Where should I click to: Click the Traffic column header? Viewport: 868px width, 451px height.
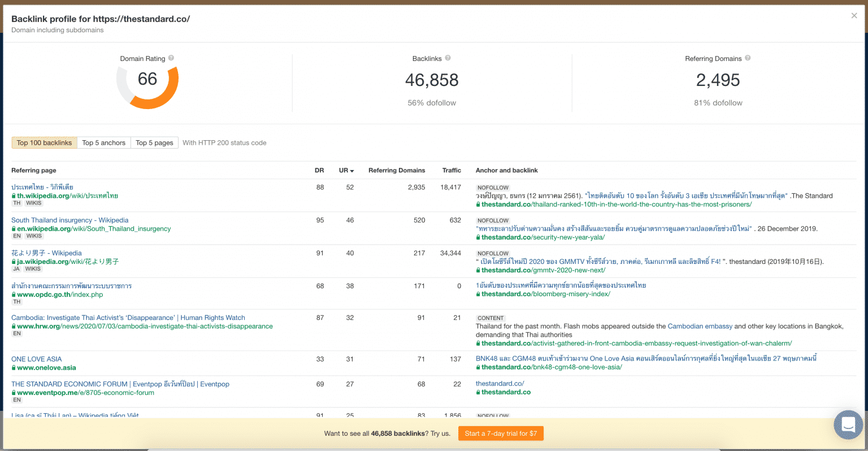[x=452, y=170]
